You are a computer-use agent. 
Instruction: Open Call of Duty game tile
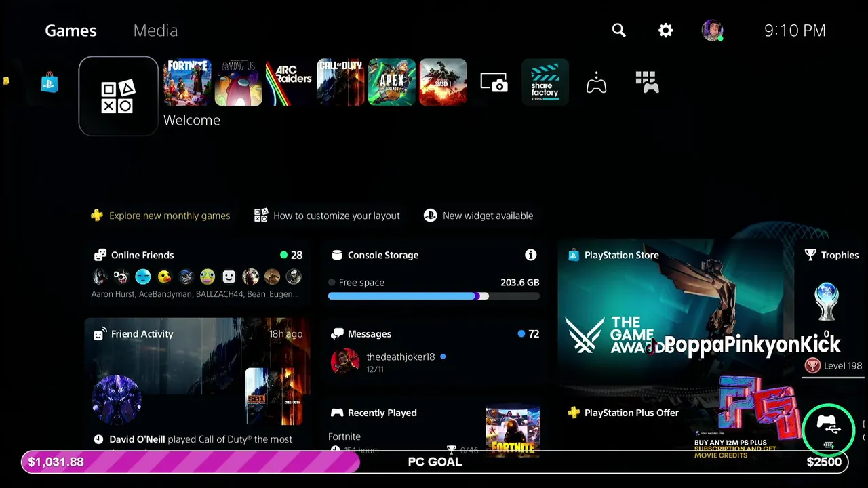coord(340,82)
